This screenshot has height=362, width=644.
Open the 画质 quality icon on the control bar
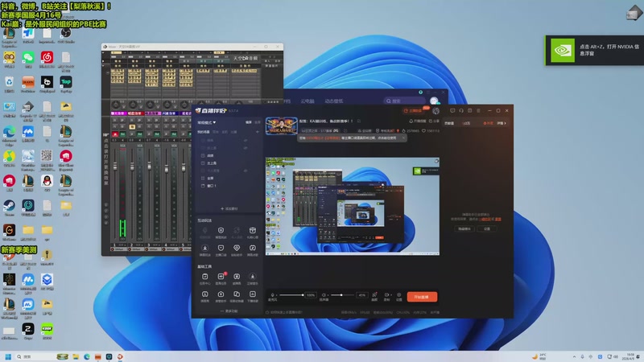coord(374,295)
